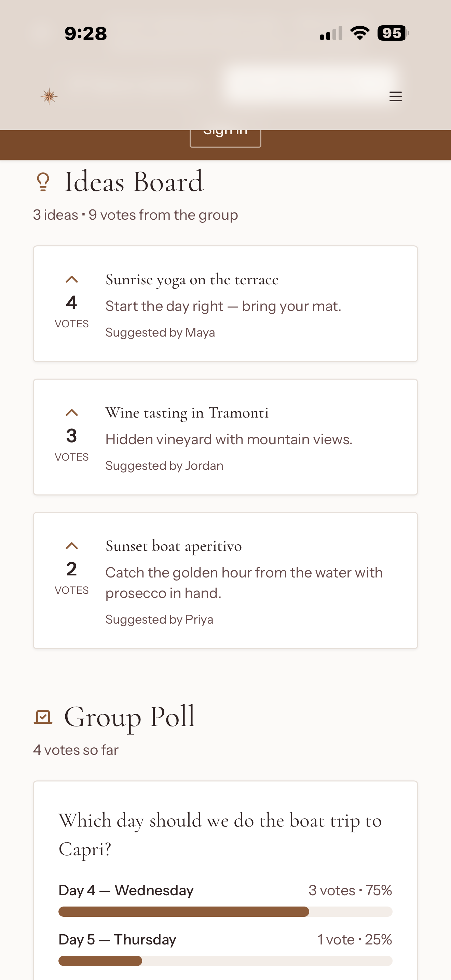
Task: Vote for Day 5 — Thursday option
Action: tap(225, 949)
